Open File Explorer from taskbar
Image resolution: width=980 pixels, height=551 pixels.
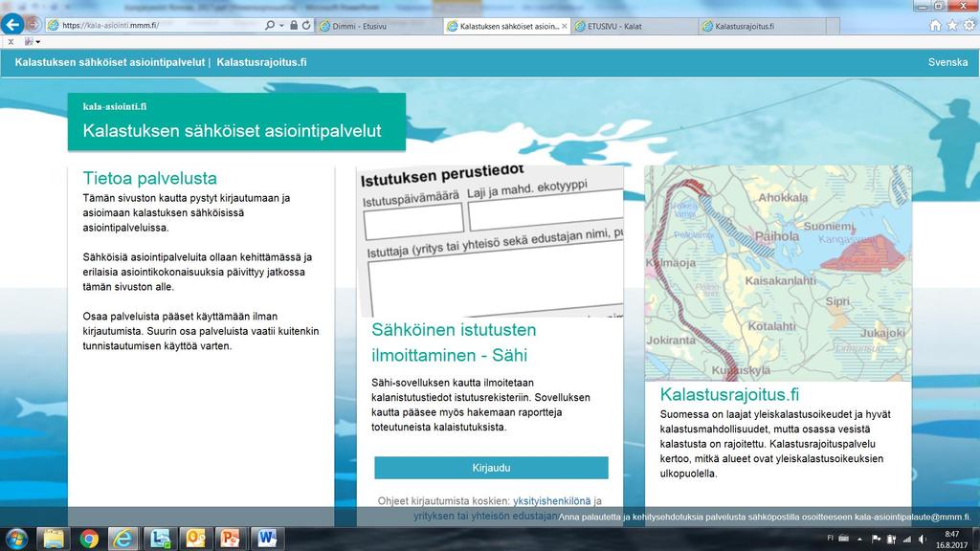point(54,539)
